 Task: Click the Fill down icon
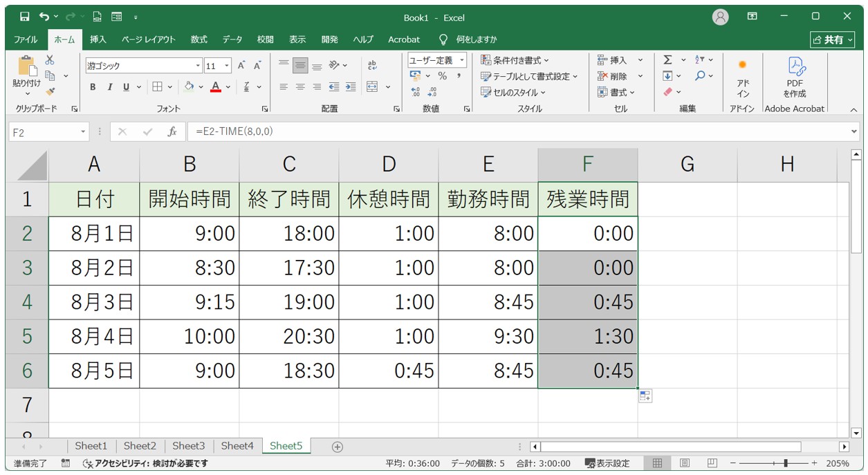(667, 76)
